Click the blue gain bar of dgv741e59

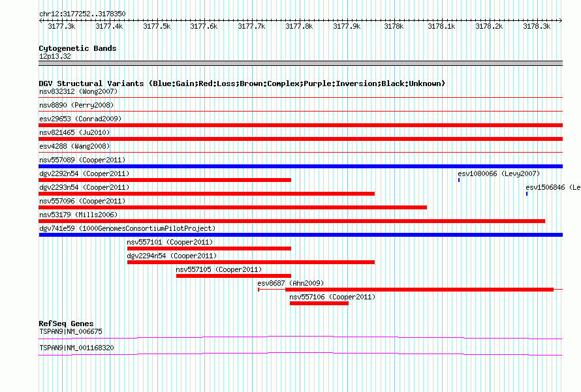300,235
